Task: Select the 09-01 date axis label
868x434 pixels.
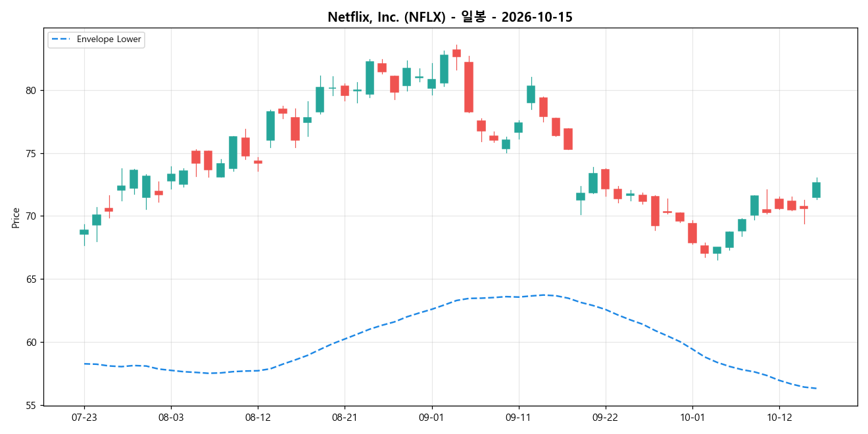Action: pos(431,417)
